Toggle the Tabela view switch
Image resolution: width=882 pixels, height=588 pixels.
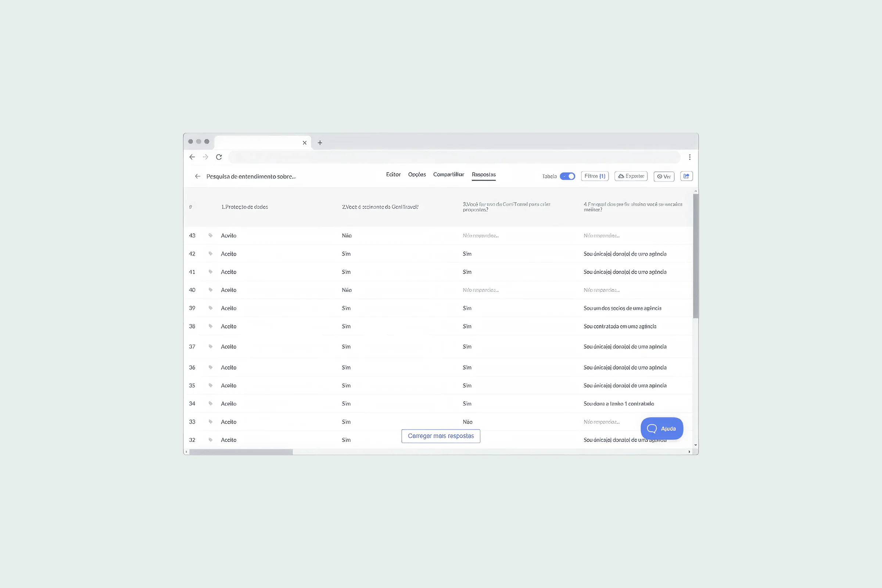pos(567,176)
